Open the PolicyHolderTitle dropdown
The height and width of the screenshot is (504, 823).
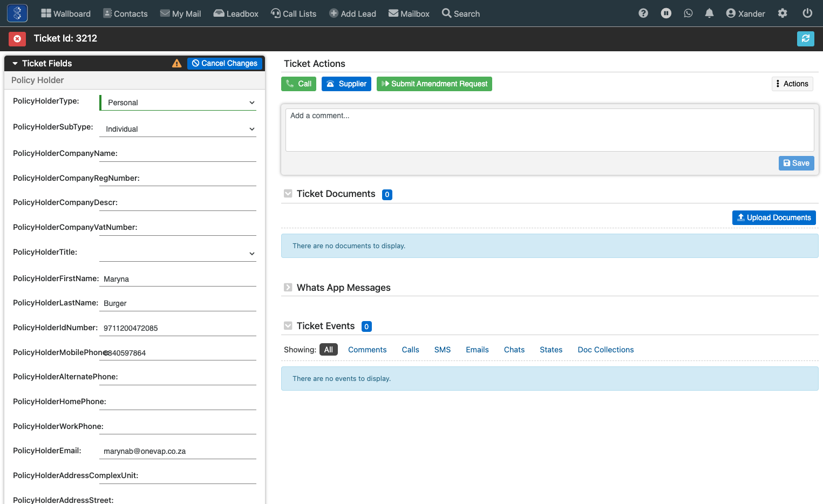(178, 254)
